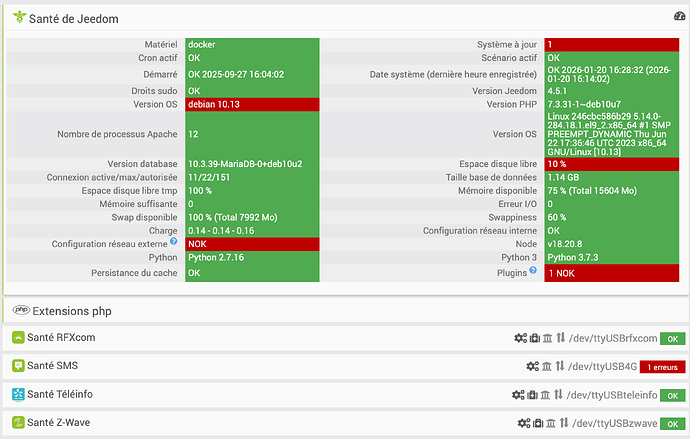Screen dimensions: 690x439
Task: Click the 'Persistance du cache' label
Action: 134,273
